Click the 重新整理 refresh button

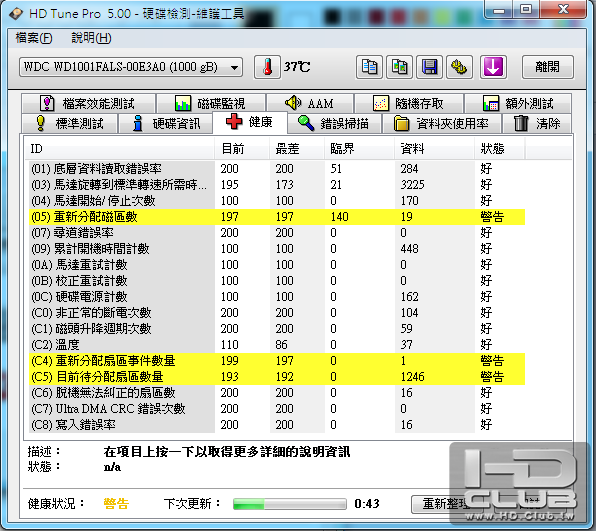coord(446,504)
